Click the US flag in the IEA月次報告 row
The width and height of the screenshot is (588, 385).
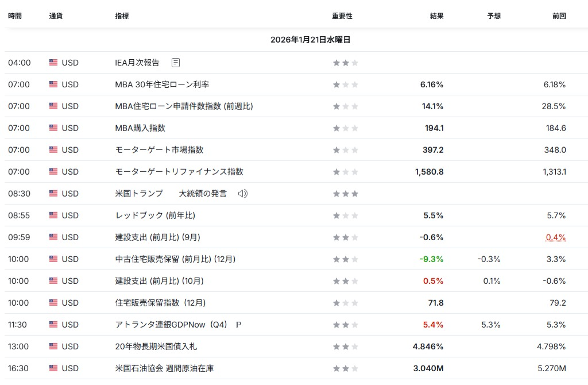coord(53,63)
